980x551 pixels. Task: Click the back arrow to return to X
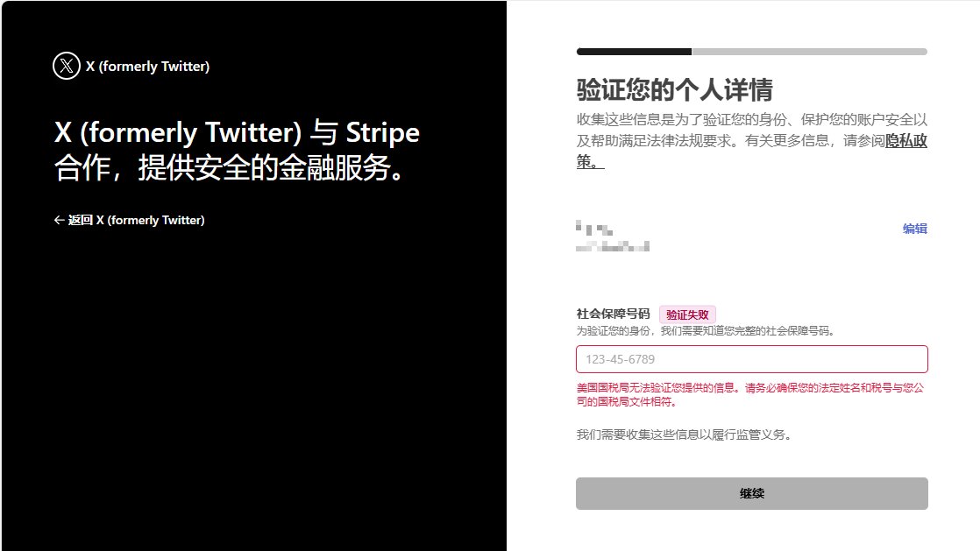tap(59, 220)
